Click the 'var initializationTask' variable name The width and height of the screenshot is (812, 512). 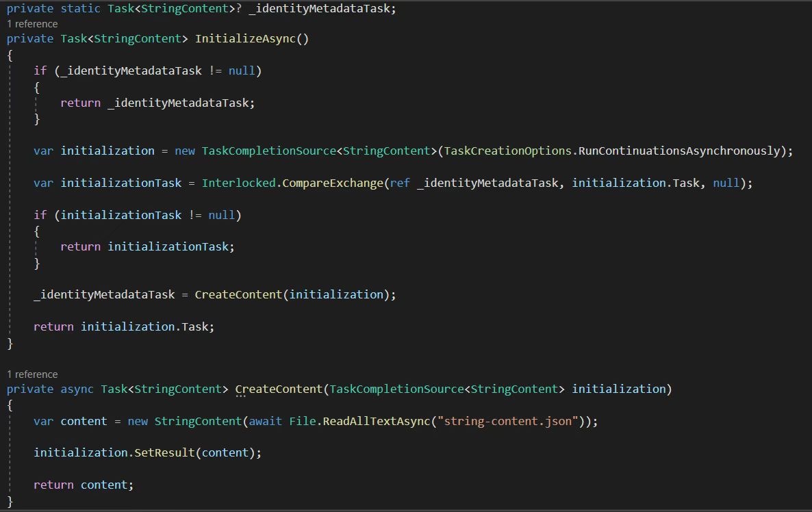click(x=121, y=183)
